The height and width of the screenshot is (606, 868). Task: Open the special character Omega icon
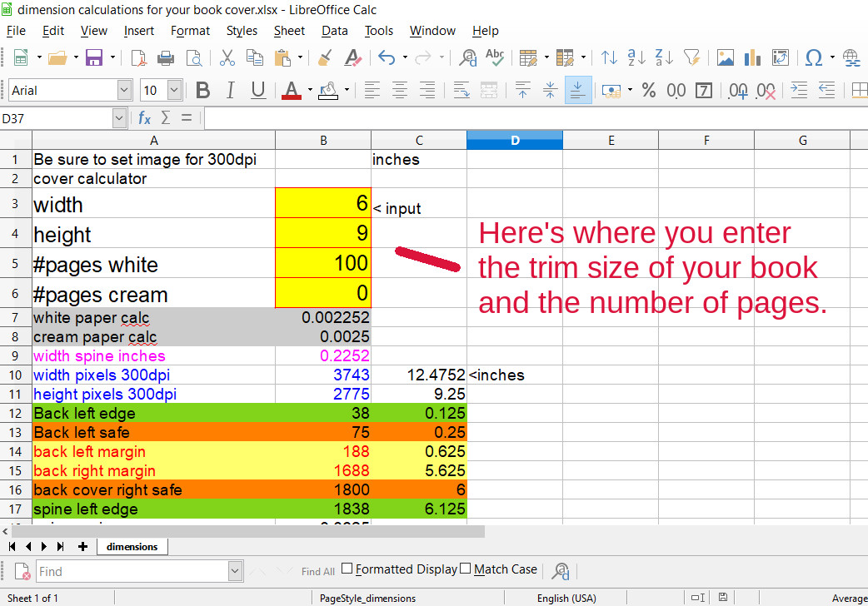(x=814, y=57)
